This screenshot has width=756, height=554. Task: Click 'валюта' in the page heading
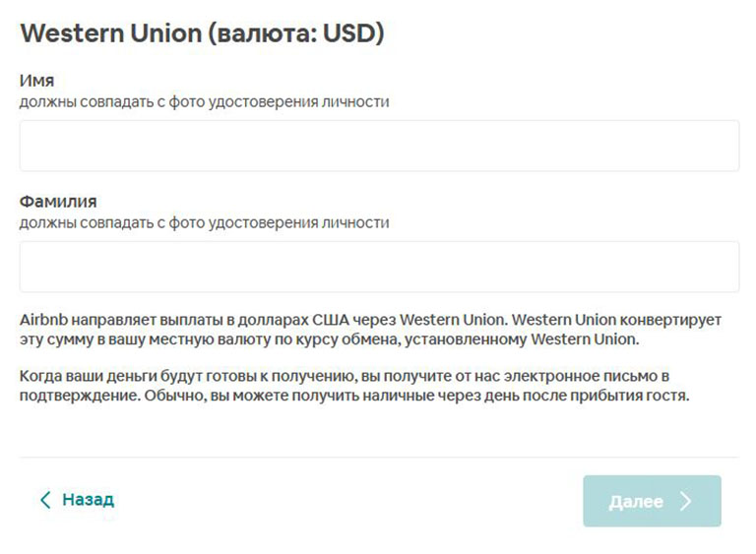(257, 33)
